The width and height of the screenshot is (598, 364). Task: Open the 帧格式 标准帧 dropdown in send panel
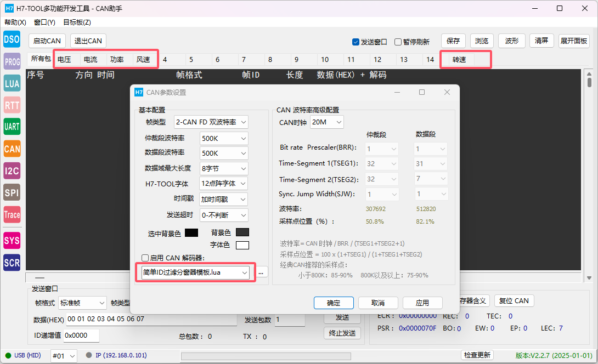[82, 303]
